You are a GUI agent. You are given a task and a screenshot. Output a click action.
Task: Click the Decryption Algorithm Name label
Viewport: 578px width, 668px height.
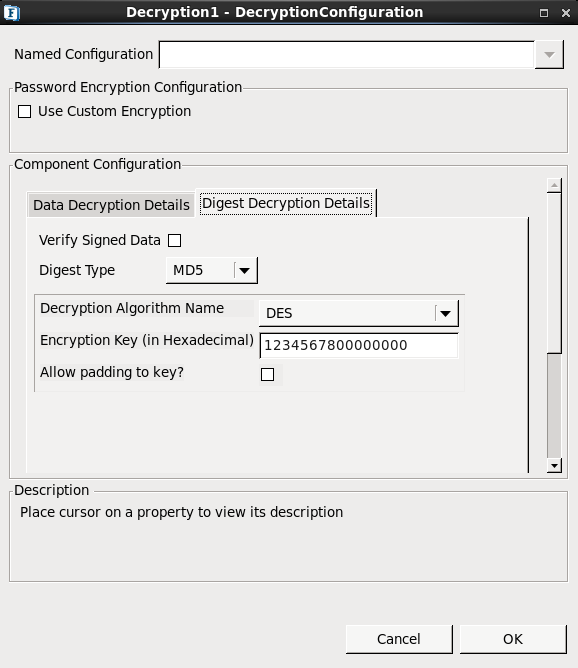pyautogui.click(x=132, y=308)
